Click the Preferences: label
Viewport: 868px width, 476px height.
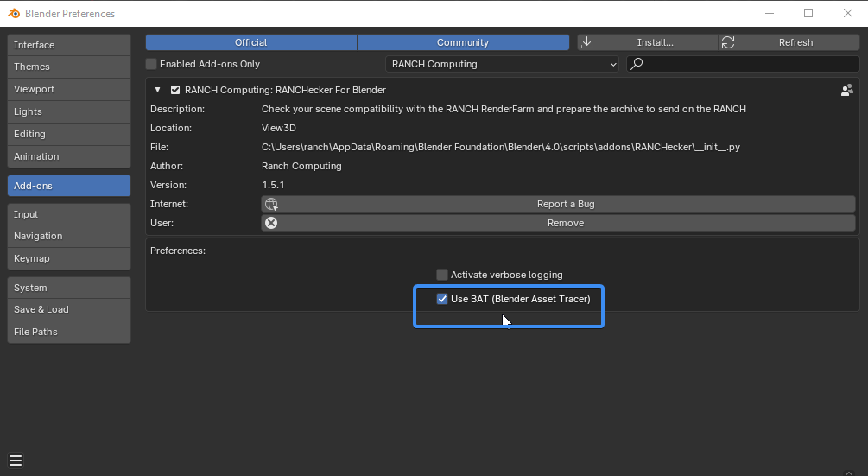point(178,251)
